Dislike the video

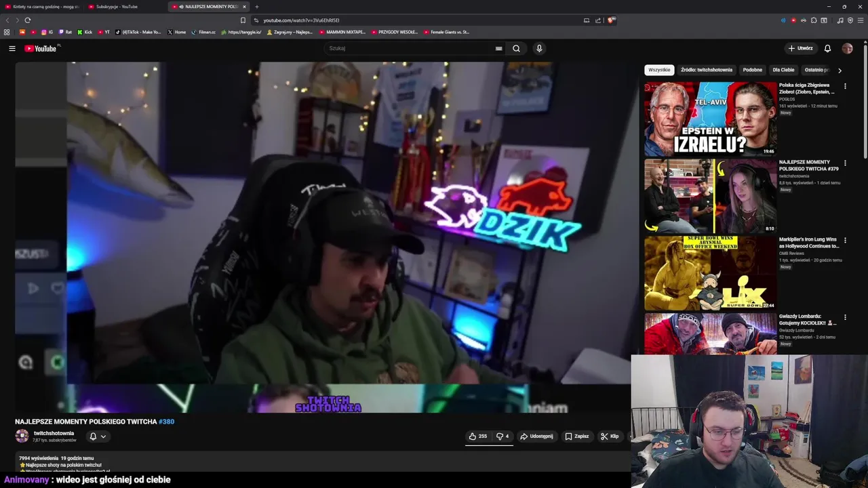click(502, 436)
